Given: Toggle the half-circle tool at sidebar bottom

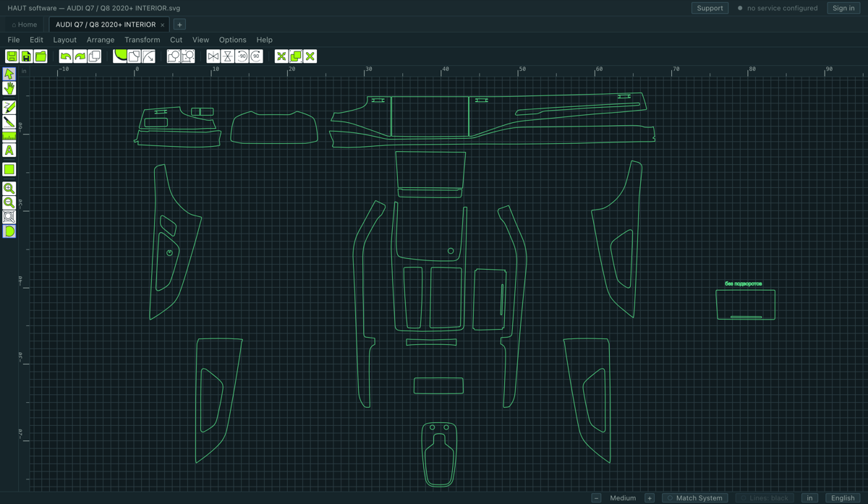Looking at the screenshot, I should [x=9, y=231].
